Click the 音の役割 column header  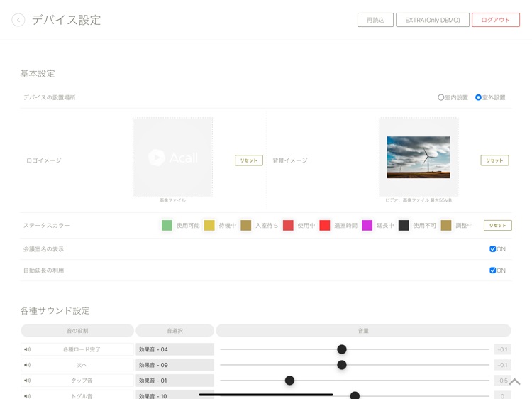(x=77, y=331)
